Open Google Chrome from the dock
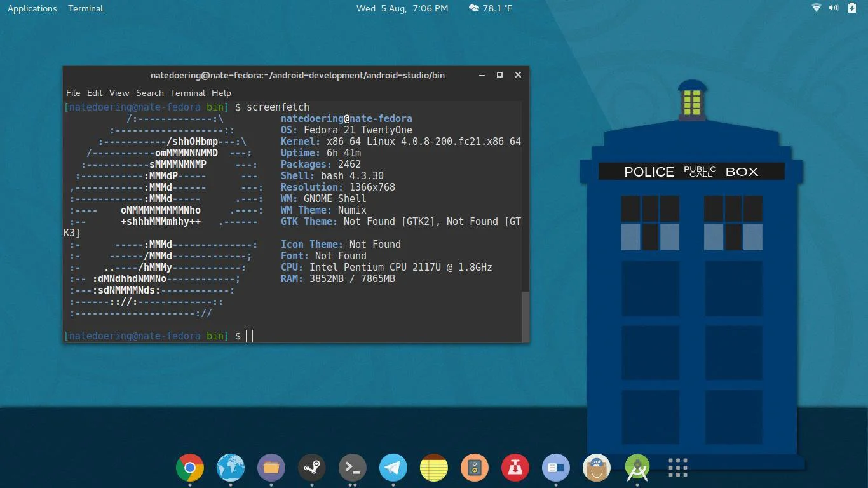The height and width of the screenshot is (488, 868). pyautogui.click(x=190, y=468)
